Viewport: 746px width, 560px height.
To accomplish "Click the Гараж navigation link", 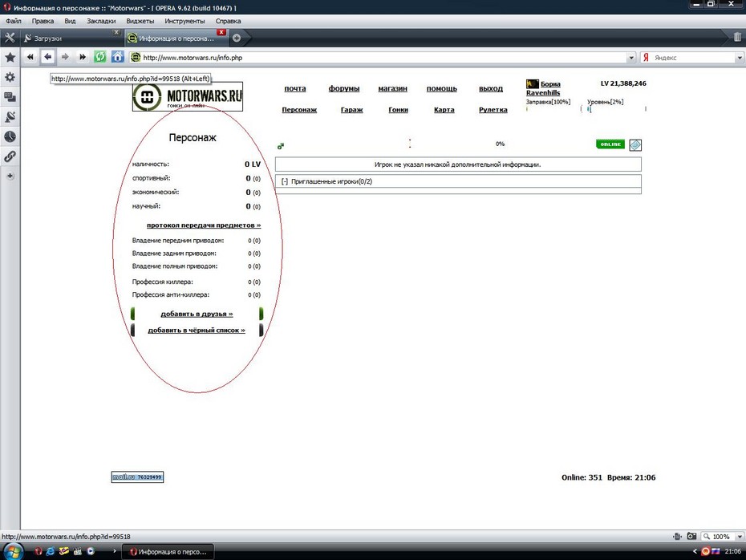I will pos(351,110).
